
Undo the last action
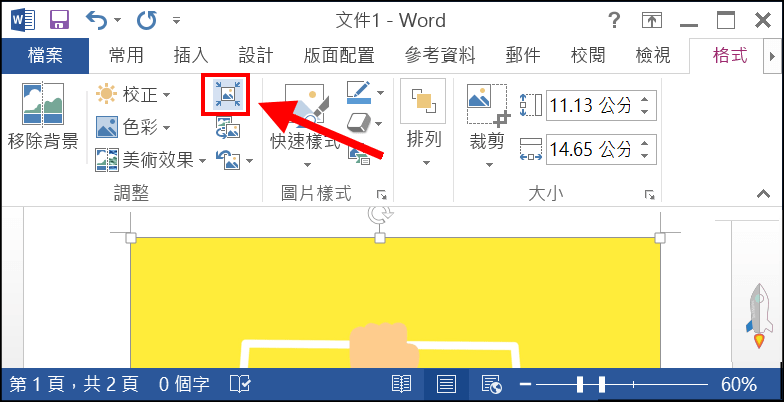click(x=97, y=20)
